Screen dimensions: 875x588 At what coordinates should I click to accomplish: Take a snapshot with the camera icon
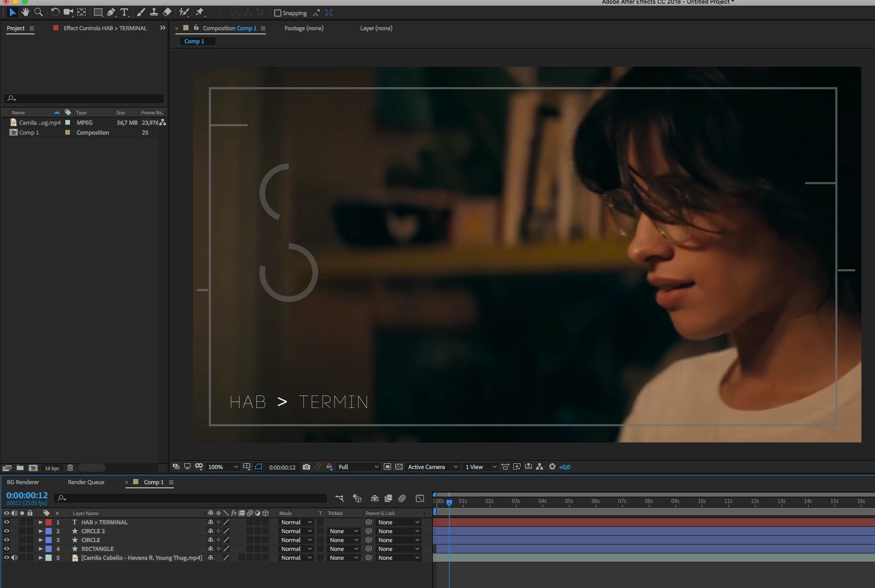306,467
